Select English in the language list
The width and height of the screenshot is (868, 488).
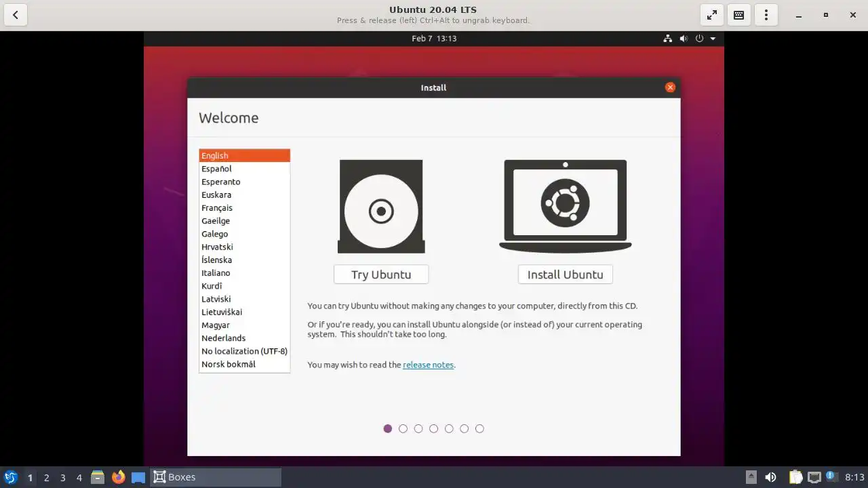(x=244, y=156)
